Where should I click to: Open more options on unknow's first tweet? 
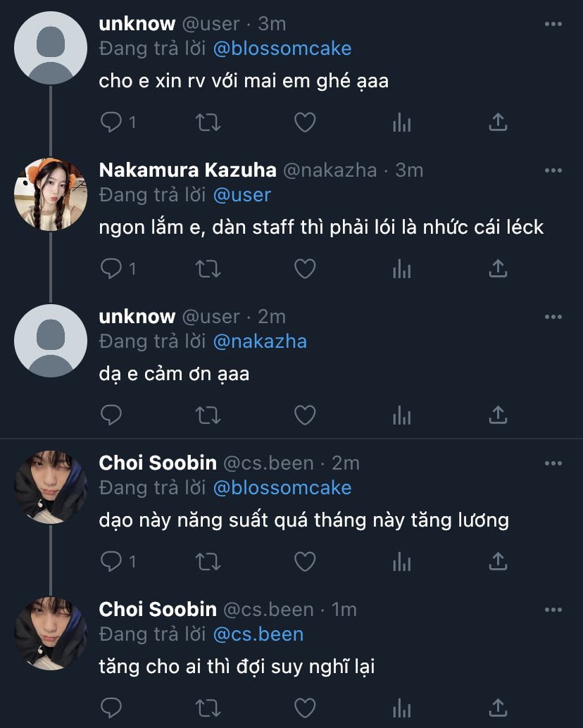553,24
